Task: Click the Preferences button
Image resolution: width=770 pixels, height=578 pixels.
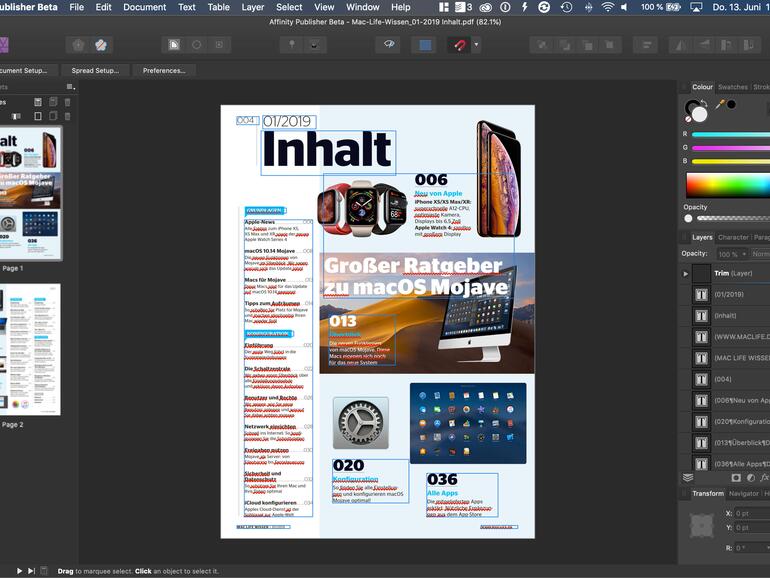Action: pos(164,70)
